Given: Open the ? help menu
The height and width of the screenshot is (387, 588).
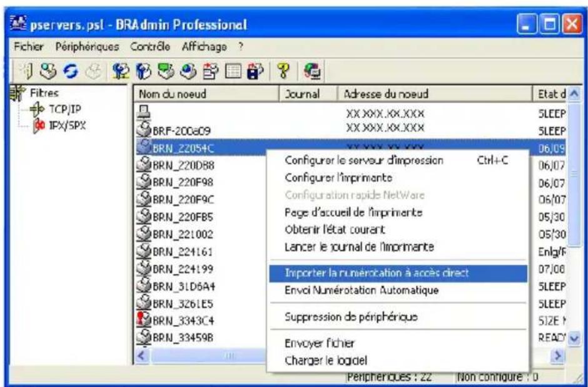Looking at the screenshot, I should tap(240, 46).
